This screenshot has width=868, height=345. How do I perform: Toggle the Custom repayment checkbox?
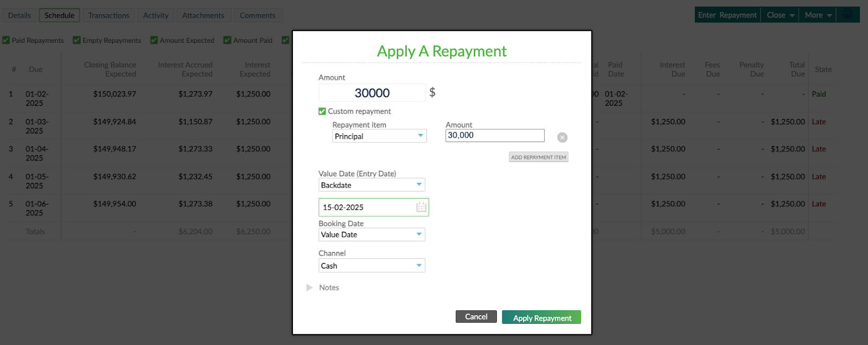[322, 111]
